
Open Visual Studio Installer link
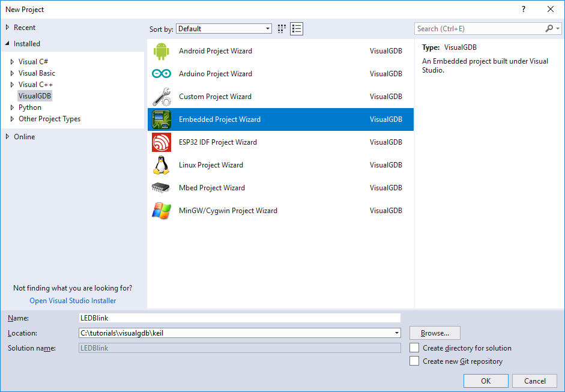point(73,301)
